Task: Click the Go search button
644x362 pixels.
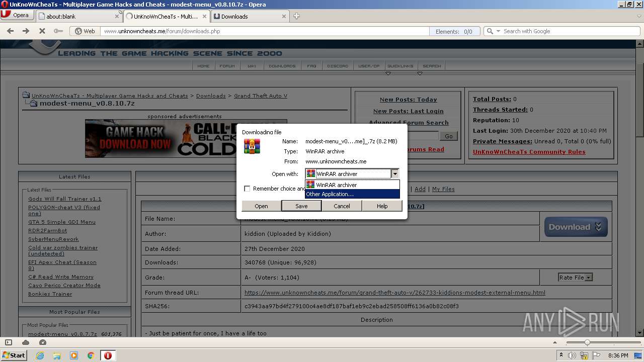Action: [448, 136]
